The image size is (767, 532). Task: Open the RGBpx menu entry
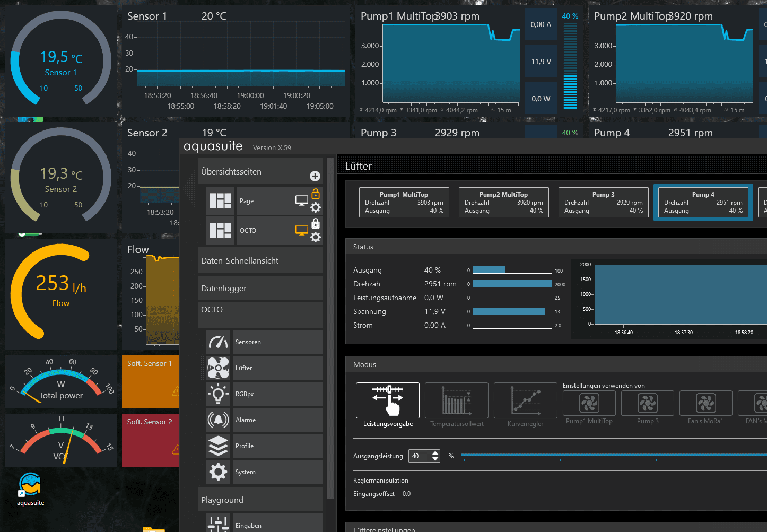[x=277, y=394]
